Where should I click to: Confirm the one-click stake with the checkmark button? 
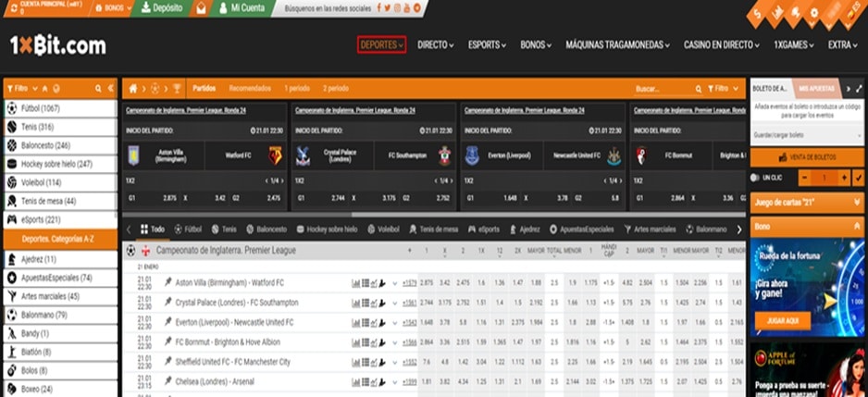(859, 178)
